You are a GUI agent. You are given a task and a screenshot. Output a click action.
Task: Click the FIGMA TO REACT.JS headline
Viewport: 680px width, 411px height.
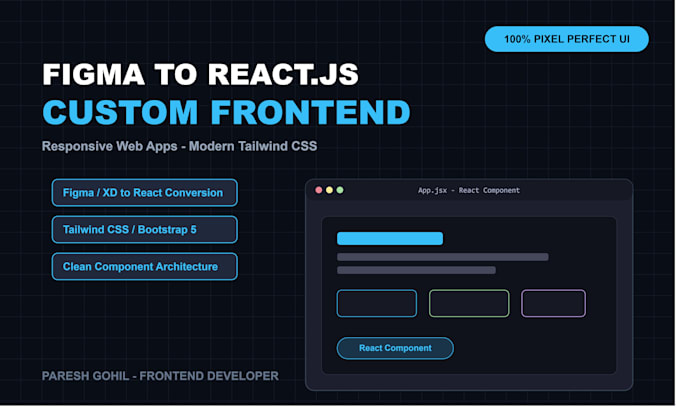(x=200, y=74)
